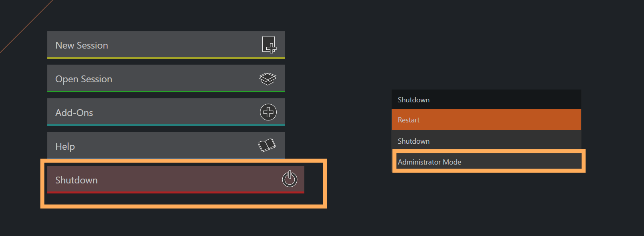
Task: Click the Shutdown menu header title
Action: tap(413, 100)
